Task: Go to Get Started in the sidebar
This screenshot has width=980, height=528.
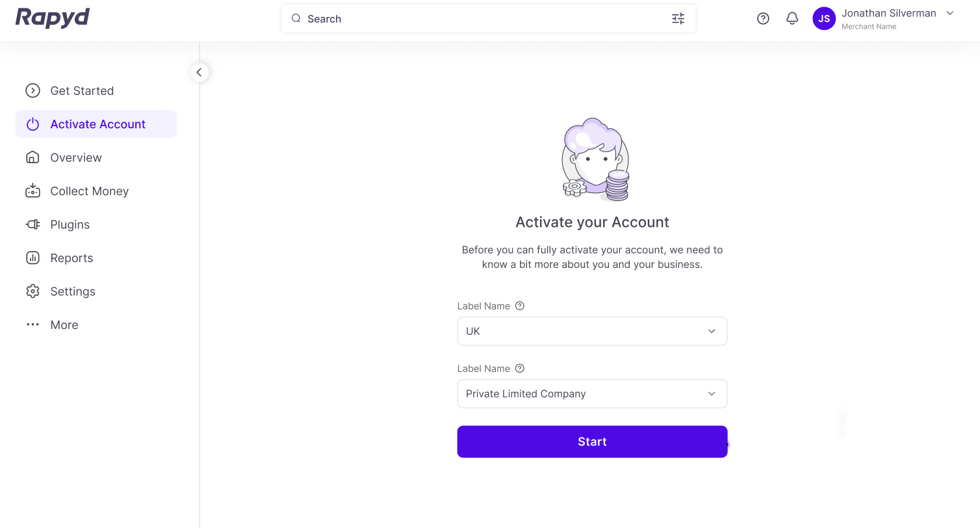Action: pyautogui.click(x=82, y=91)
